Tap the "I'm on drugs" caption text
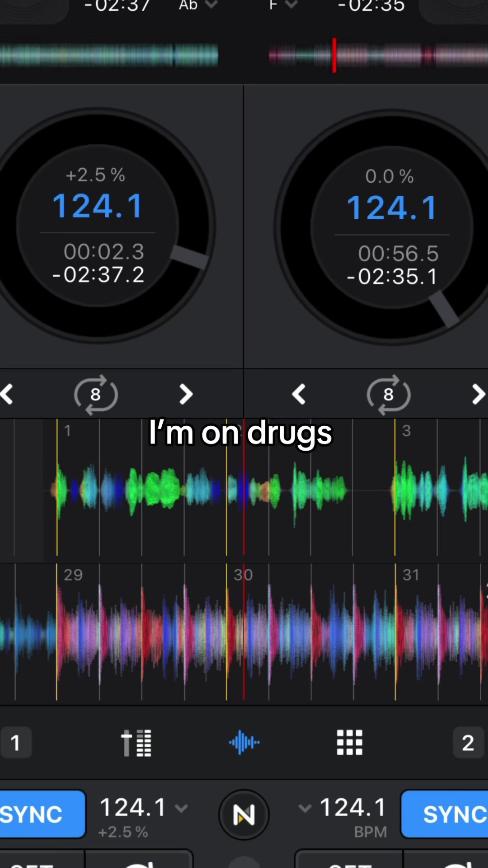The height and width of the screenshot is (868, 488). pyautogui.click(x=241, y=433)
